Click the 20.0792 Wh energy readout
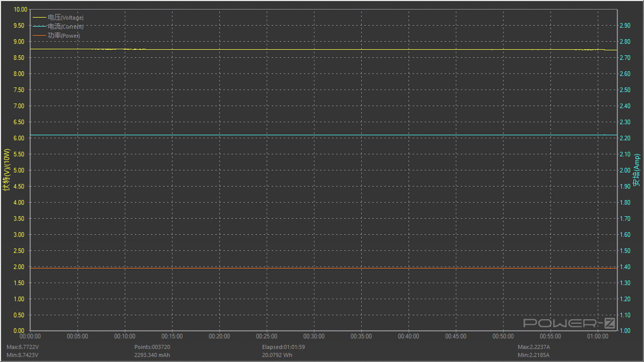 (x=277, y=355)
